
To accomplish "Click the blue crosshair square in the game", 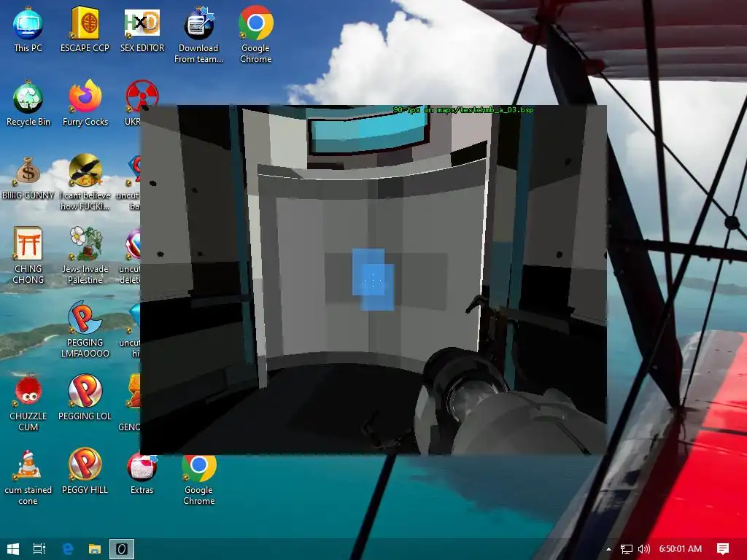I will coord(373,279).
